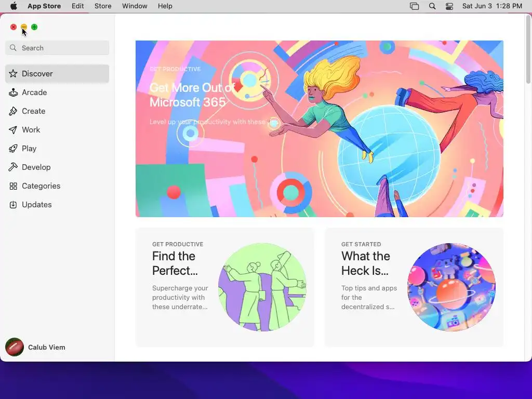Click the Stage Manager windows icon in menu bar
The height and width of the screenshot is (399, 532).
414,6
